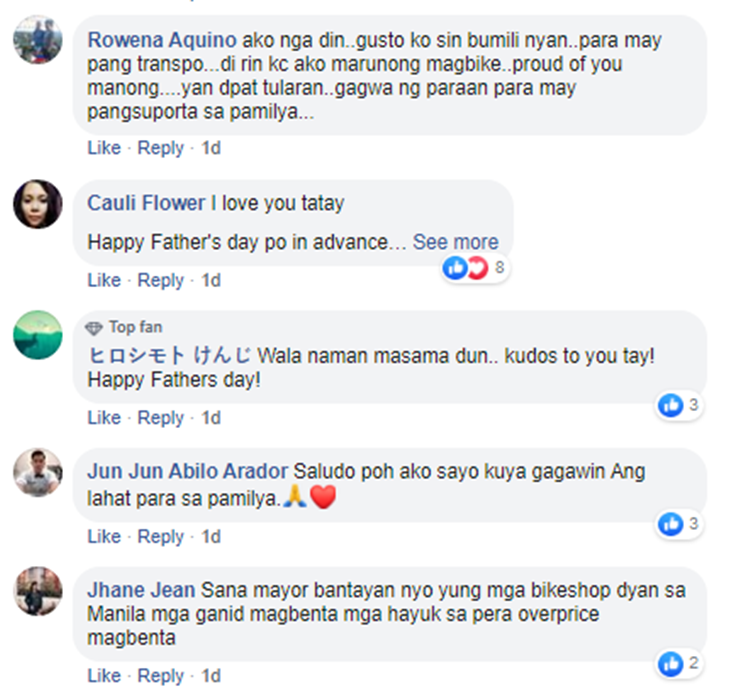Open the 1d timestamp on Rowena Aquino's comment
This screenshot has height=696, width=750.
pos(211,148)
